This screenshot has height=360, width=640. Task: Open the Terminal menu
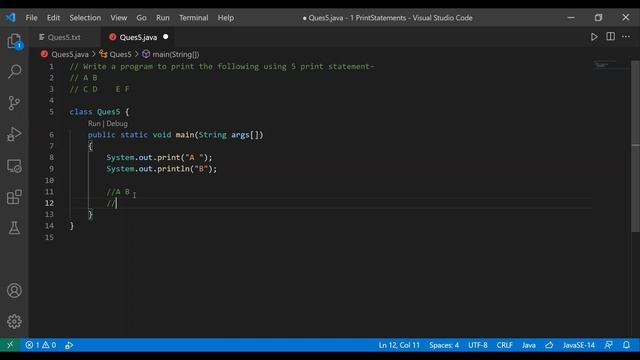pos(193,18)
